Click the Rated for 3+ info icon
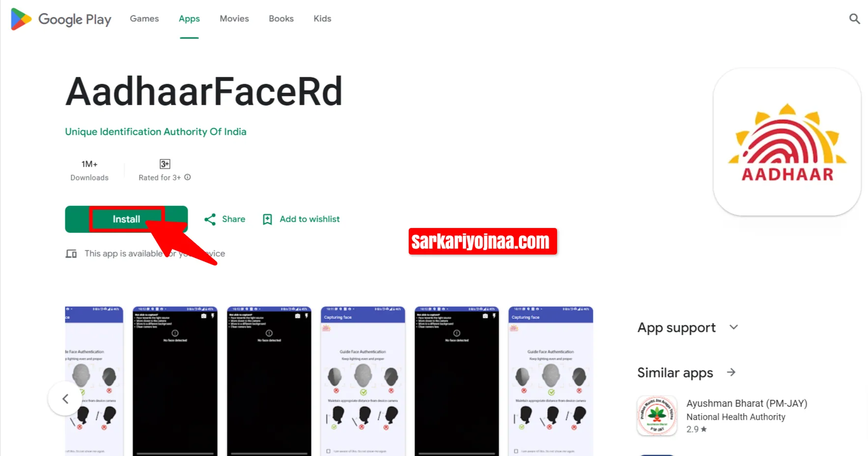 pos(188,177)
